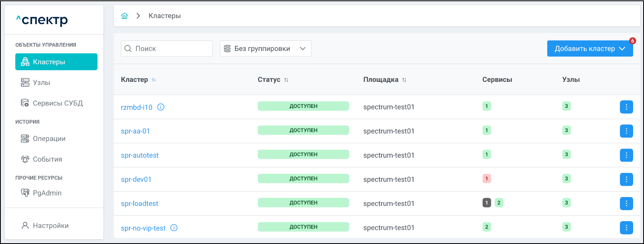Click info icon beside spr-no-vip-test
Screen dimensions: 644x244
point(174,228)
